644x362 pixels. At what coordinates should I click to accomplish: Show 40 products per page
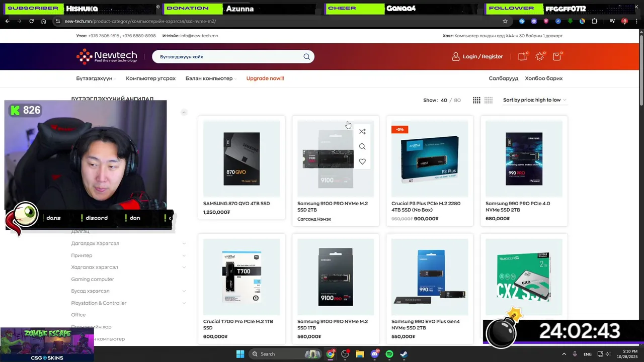(444, 100)
